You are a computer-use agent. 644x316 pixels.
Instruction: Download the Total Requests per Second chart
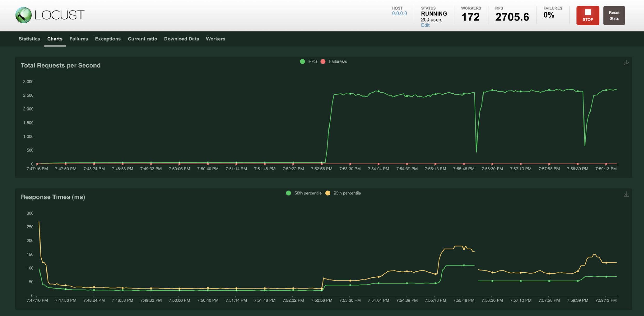tap(626, 63)
